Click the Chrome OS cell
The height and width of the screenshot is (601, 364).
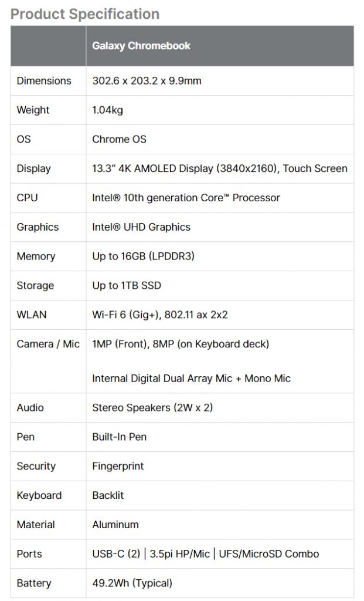tap(119, 140)
